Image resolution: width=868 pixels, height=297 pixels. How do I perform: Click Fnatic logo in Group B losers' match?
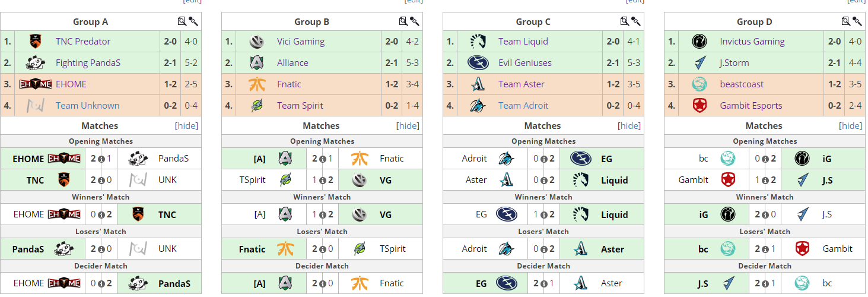[285, 249]
